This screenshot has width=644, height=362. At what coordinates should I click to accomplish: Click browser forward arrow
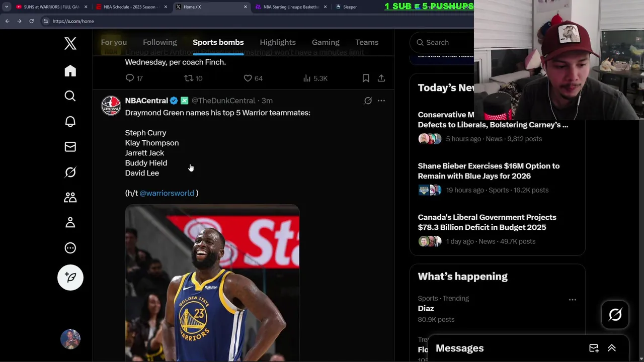coord(19,21)
